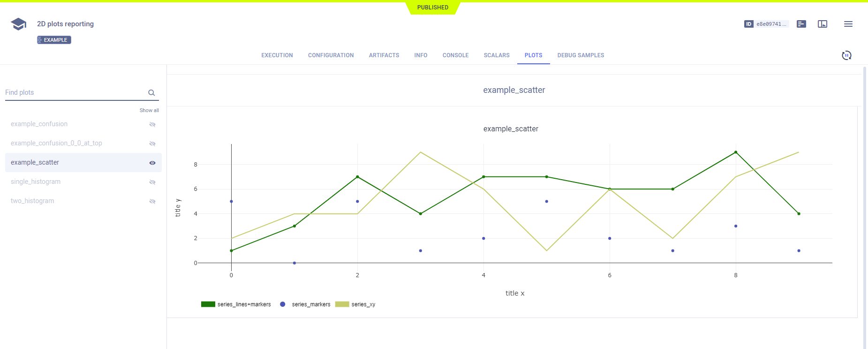
Task: Toggle visibility of single_histogram plot
Action: pyautogui.click(x=152, y=182)
